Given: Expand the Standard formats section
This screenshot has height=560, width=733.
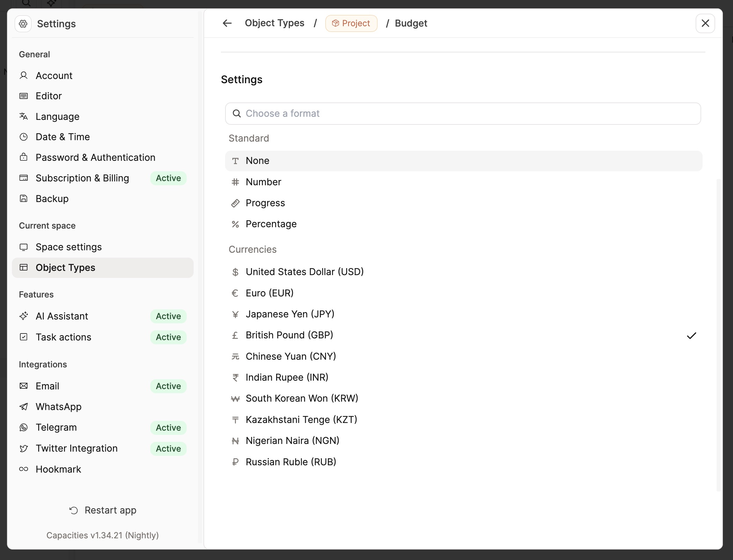Looking at the screenshot, I should (x=249, y=138).
